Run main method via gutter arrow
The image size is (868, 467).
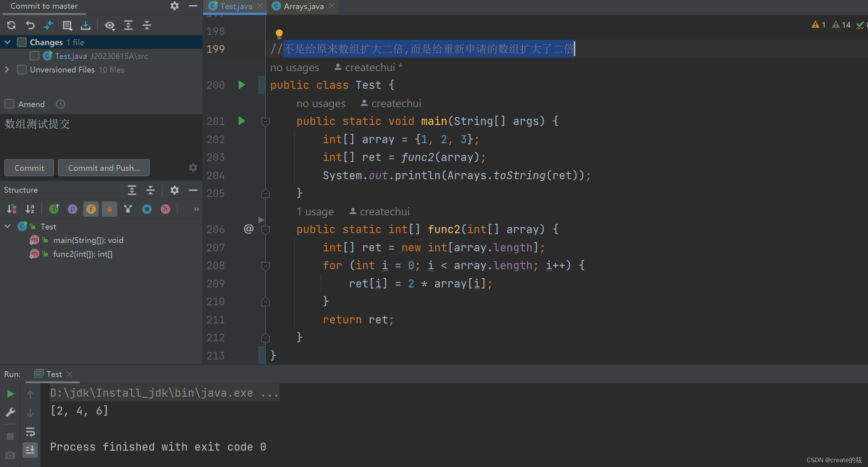241,121
